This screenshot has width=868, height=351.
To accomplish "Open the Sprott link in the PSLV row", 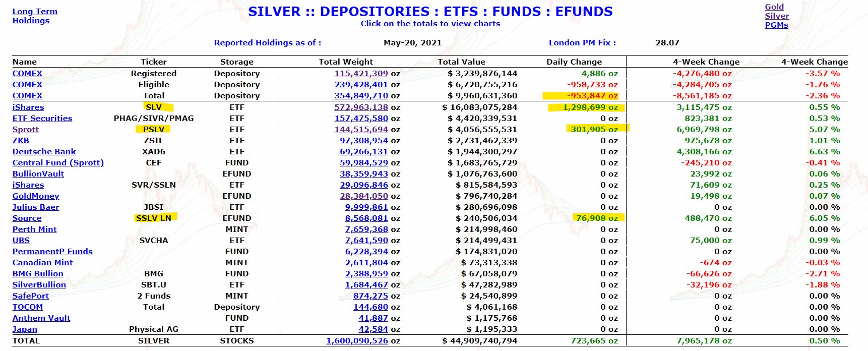I will tap(26, 130).
